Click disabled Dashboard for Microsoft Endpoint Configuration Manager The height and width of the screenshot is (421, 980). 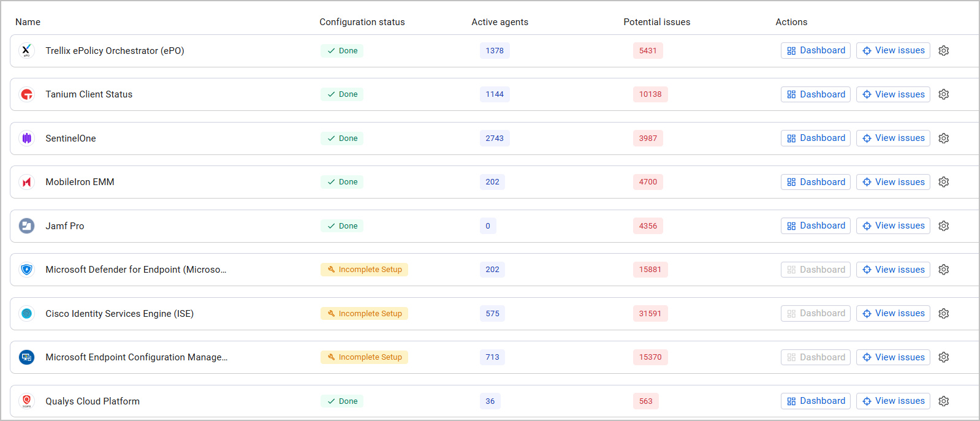pyautogui.click(x=816, y=357)
